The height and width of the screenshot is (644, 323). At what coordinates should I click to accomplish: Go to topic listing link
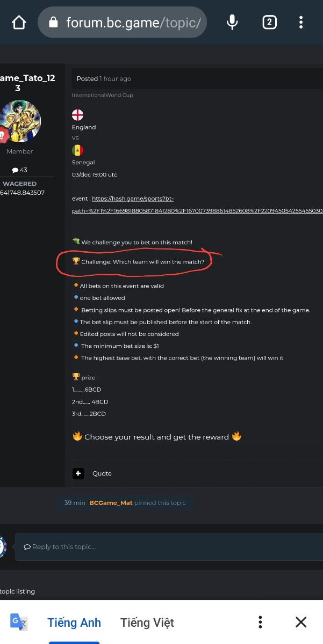(18, 591)
